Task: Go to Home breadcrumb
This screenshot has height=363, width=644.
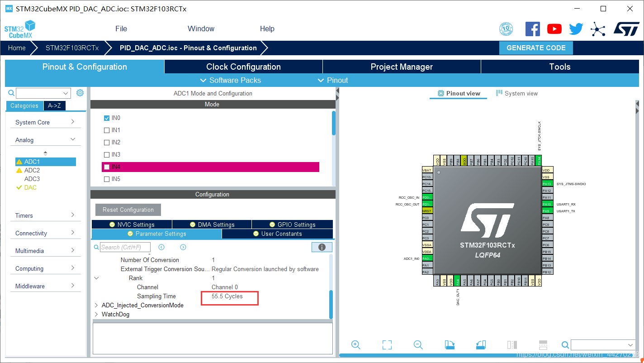Action: 17,48
